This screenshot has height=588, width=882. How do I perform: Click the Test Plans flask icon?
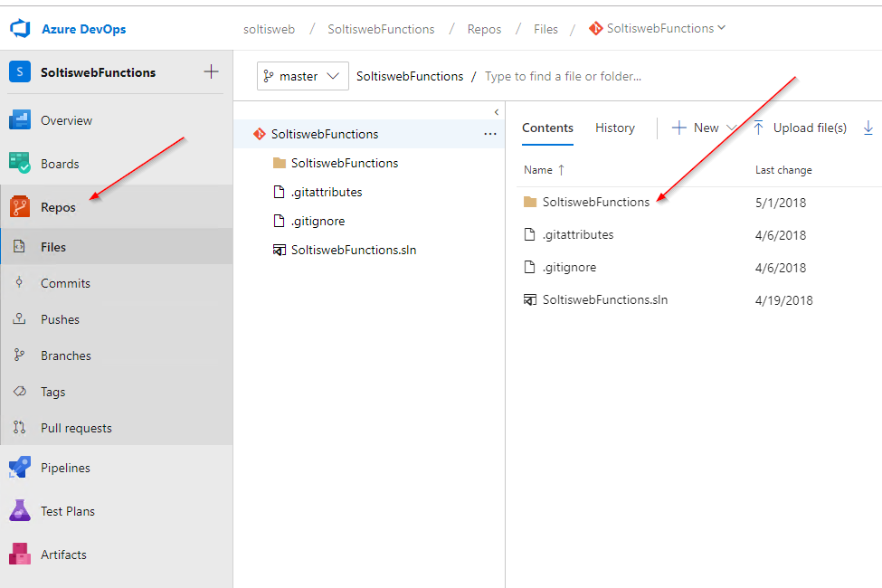[20, 510]
